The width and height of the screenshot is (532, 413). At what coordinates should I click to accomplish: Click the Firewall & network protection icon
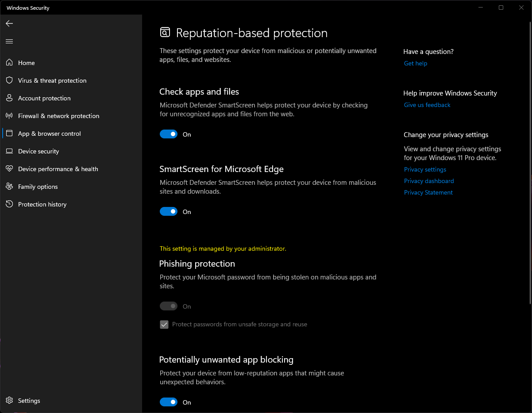[9, 116]
